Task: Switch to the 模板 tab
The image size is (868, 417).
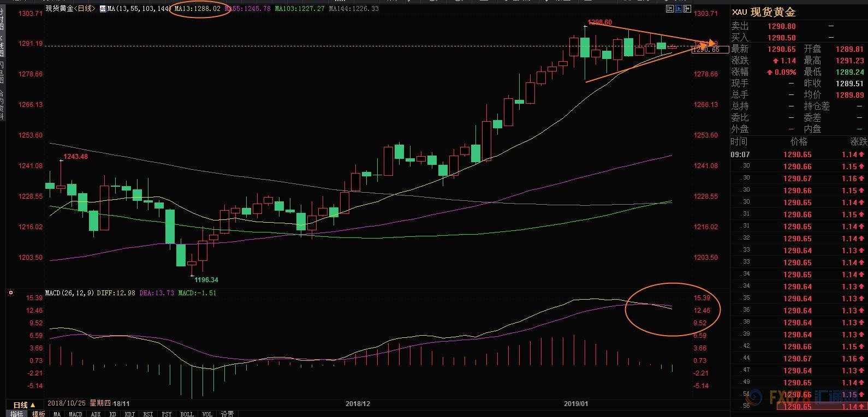Action: point(38,414)
